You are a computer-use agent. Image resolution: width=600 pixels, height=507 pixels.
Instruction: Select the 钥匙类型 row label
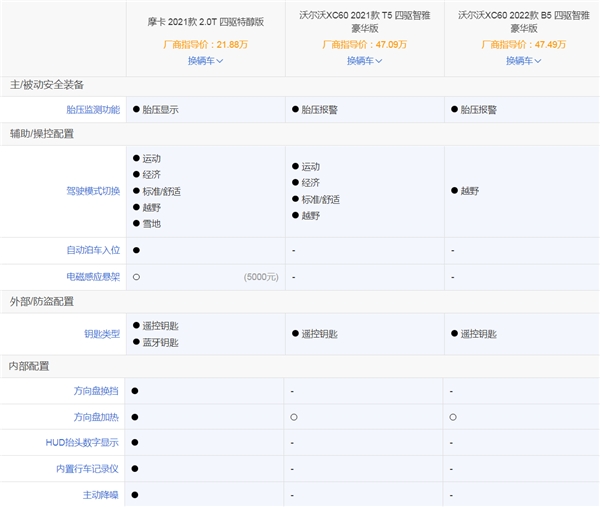(x=102, y=334)
